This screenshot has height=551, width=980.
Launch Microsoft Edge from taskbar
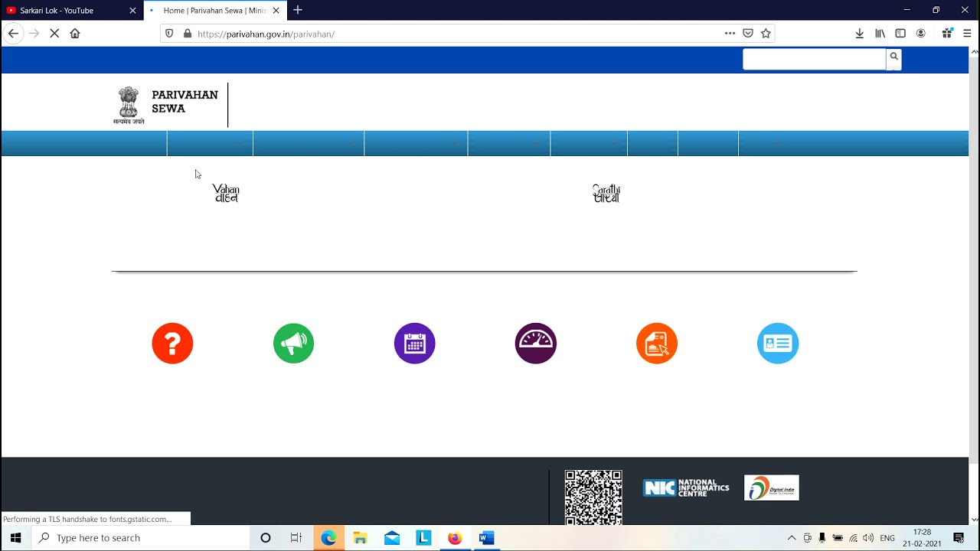328,538
